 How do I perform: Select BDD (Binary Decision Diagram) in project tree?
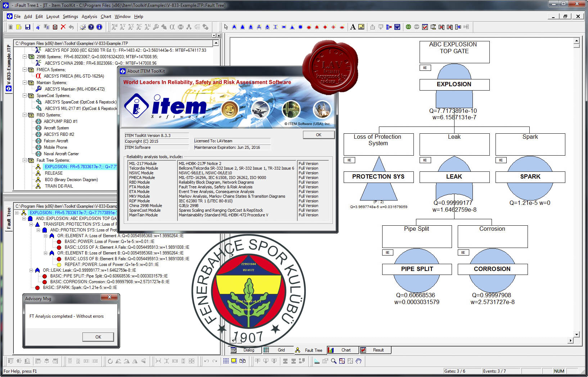click(x=71, y=180)
